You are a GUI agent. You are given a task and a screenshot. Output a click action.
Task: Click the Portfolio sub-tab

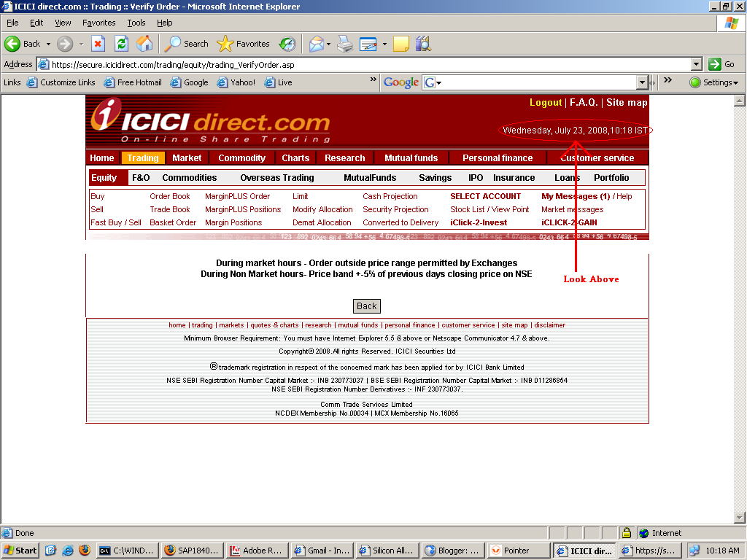click(611, 178)
